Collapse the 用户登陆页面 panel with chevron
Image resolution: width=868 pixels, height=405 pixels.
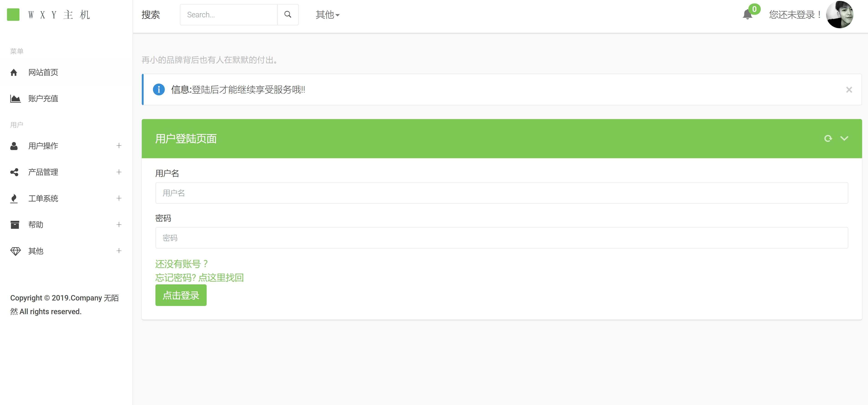click(844, 138)
